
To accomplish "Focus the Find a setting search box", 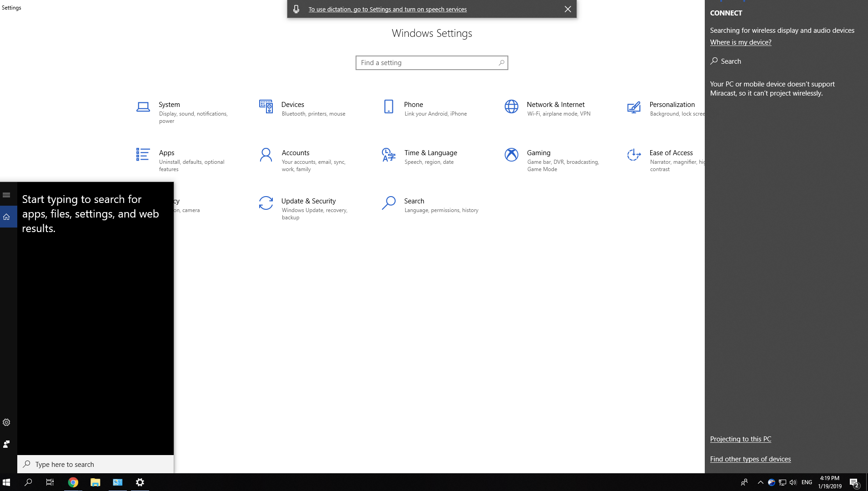I will click(432, 63).
